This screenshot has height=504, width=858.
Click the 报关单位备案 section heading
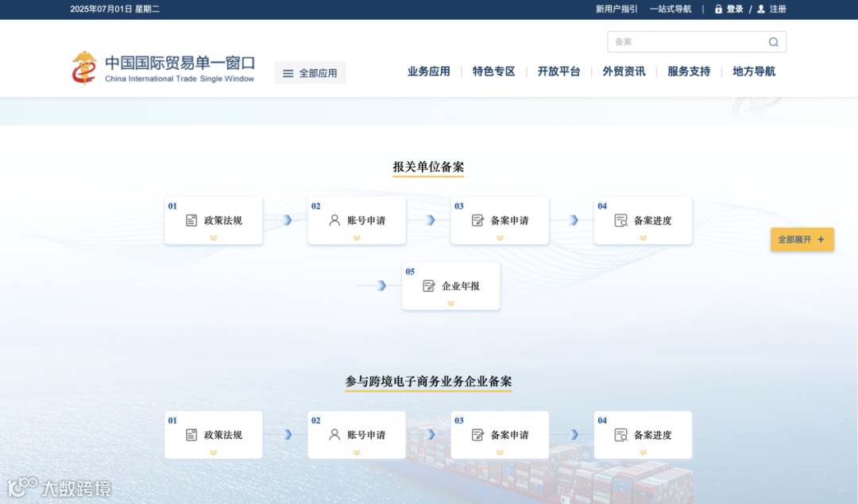coord(428,167)
